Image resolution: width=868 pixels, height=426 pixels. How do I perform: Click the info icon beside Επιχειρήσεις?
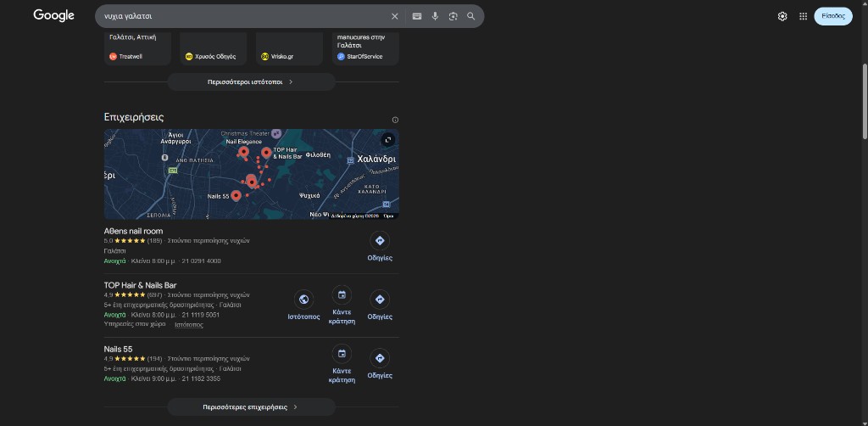[395, 120]
